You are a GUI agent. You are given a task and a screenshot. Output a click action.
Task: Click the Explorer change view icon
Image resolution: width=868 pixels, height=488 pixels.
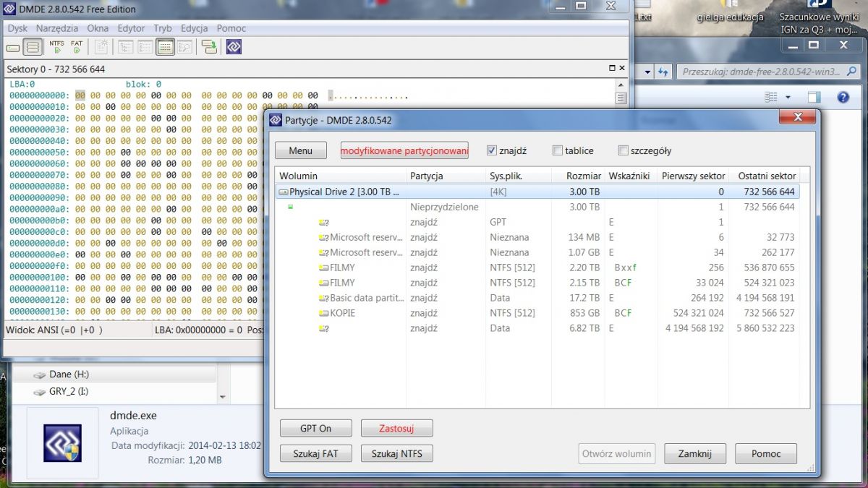click(x=771, y=97)
